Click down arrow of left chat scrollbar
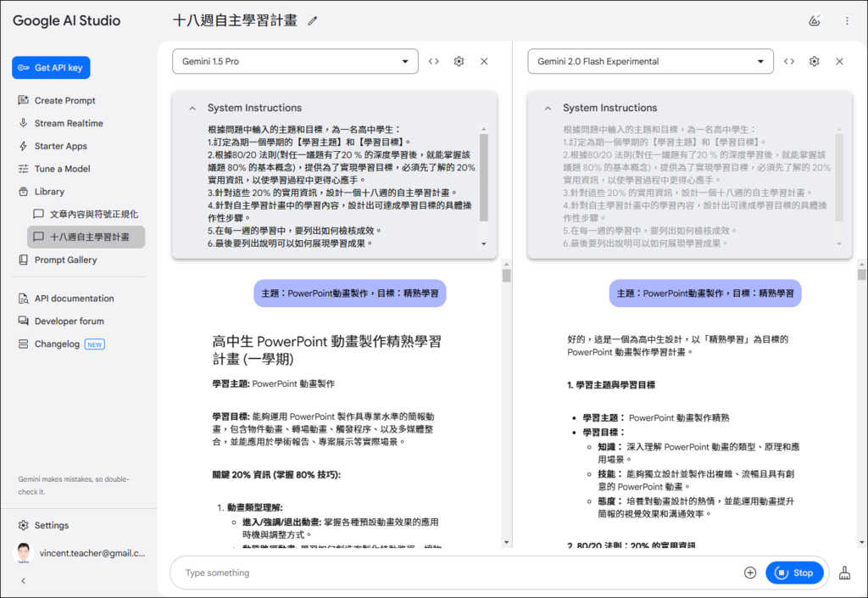The image size is (868, 598). pos(507,543)
